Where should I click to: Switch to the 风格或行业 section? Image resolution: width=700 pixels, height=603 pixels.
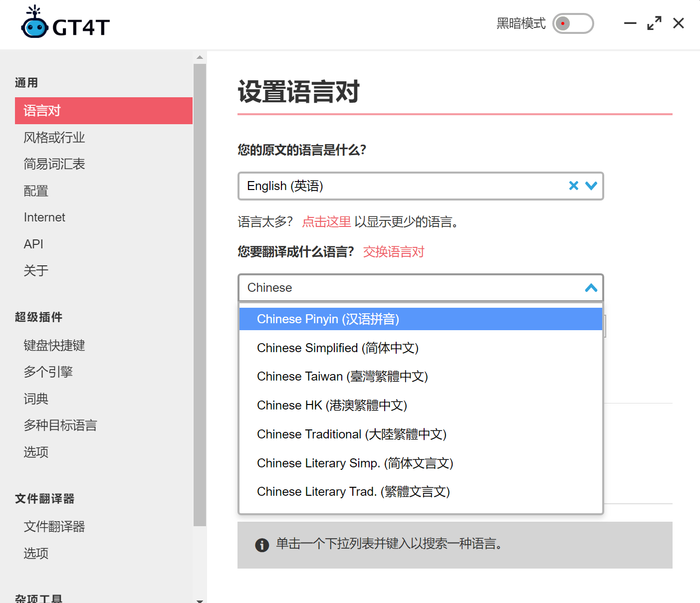click(54, 137)
